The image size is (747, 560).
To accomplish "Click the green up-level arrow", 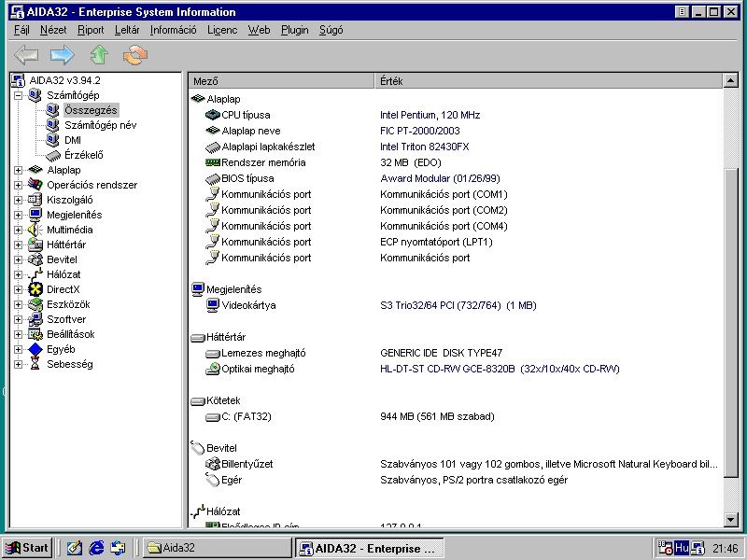I will (99, 55).
